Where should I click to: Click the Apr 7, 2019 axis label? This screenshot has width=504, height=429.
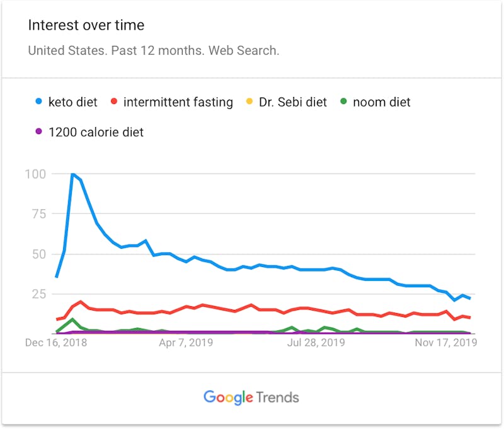(186, 343)
